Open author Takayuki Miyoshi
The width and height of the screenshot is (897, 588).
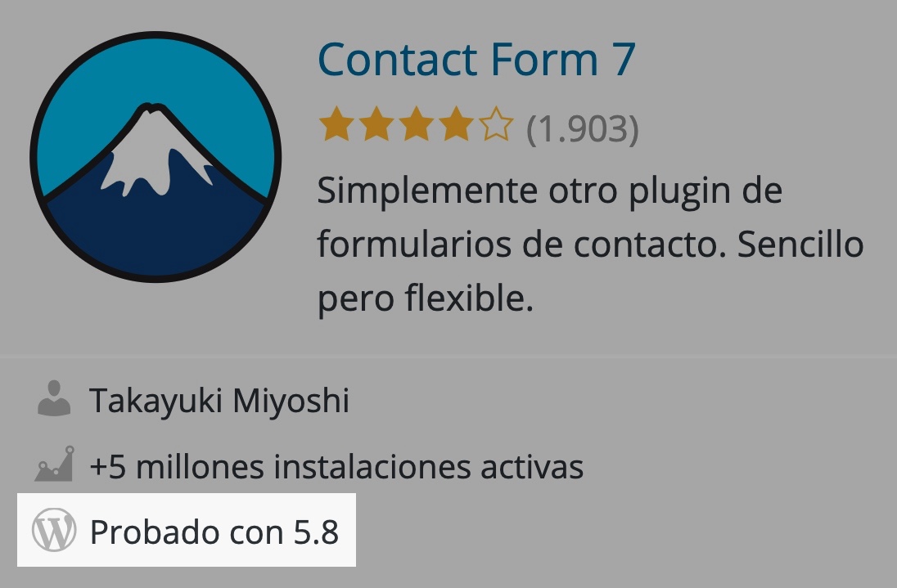pyautogui.click(x=219, y=400)
